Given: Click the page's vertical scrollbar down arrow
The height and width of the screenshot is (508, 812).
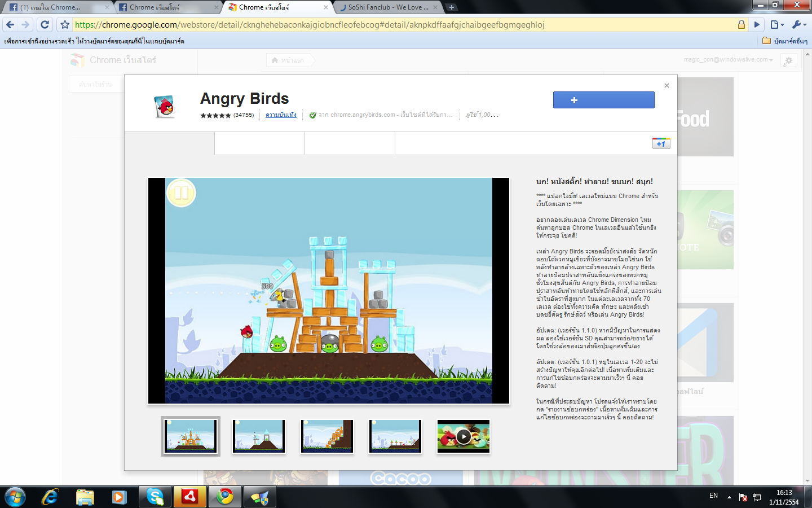Looking at the screenshot, I should pos(807,481).
